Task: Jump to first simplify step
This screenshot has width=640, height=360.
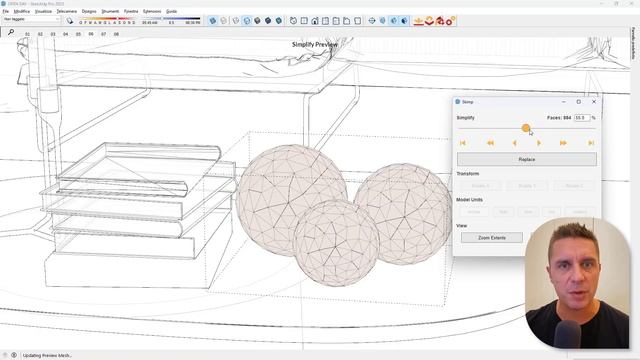Action: [x=463, y=143]
